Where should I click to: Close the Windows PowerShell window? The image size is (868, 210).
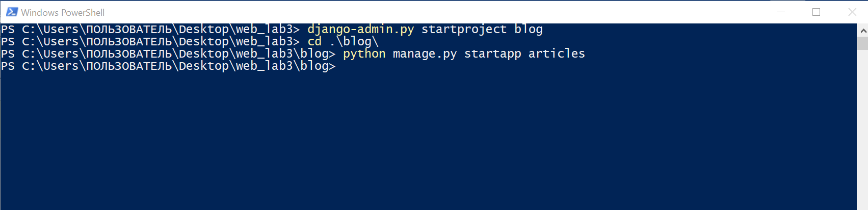click(852, 12)
